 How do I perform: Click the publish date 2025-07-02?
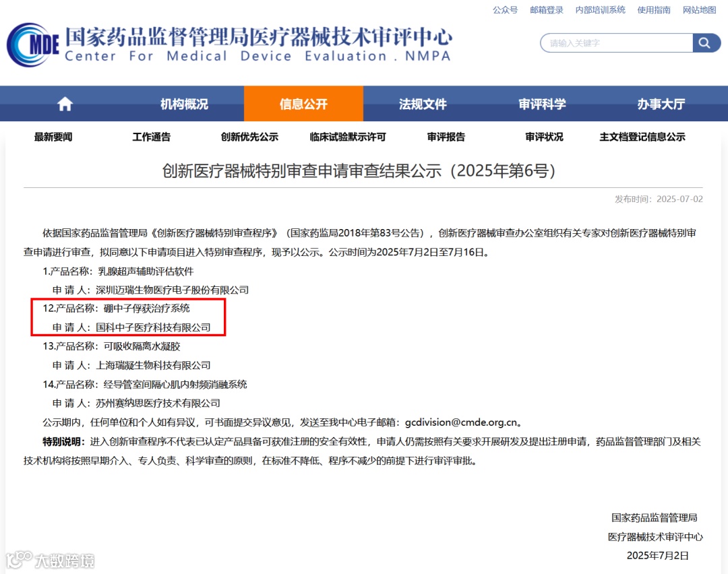(x=679, y=199)
